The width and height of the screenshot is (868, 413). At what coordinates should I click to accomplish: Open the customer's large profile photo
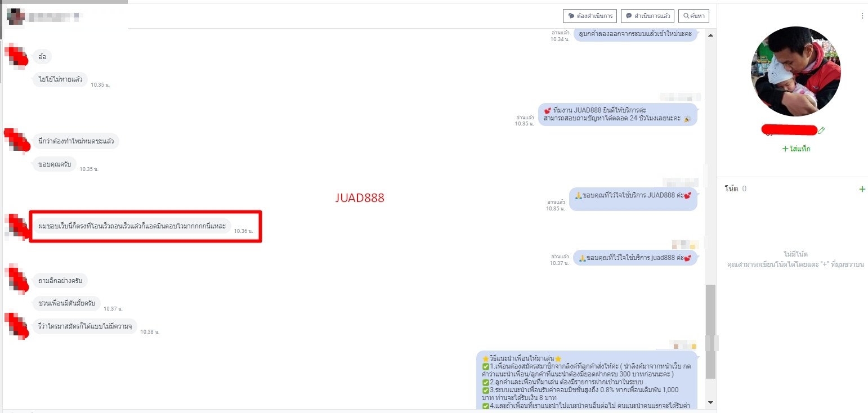coord(795,71)
